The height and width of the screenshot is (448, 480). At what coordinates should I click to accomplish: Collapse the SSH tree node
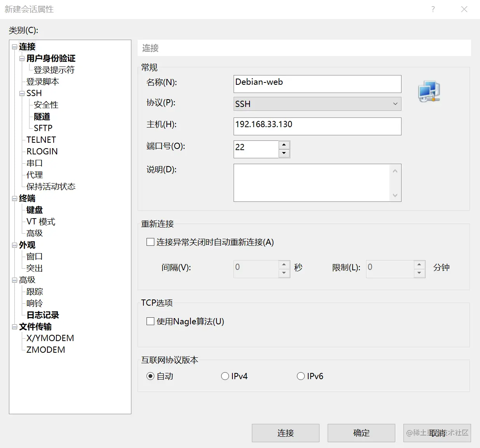tap(22, 93)
